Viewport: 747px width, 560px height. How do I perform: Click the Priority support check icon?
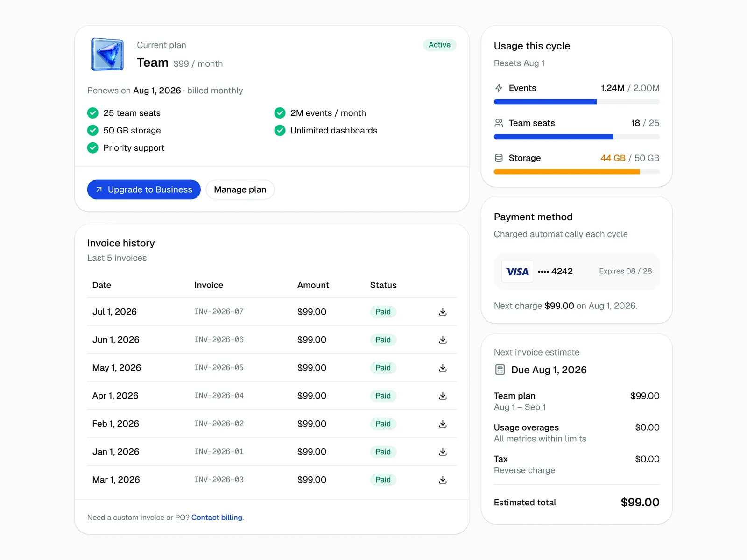93,148
